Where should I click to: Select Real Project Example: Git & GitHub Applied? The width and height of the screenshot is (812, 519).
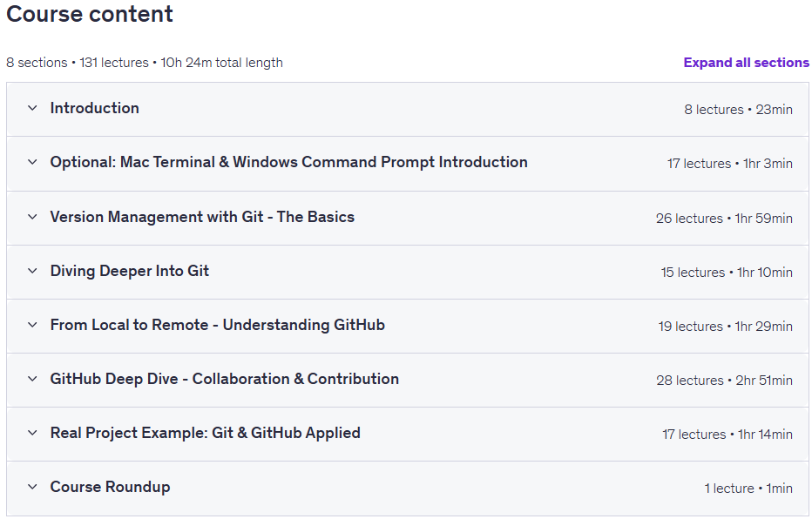point(206,433)
